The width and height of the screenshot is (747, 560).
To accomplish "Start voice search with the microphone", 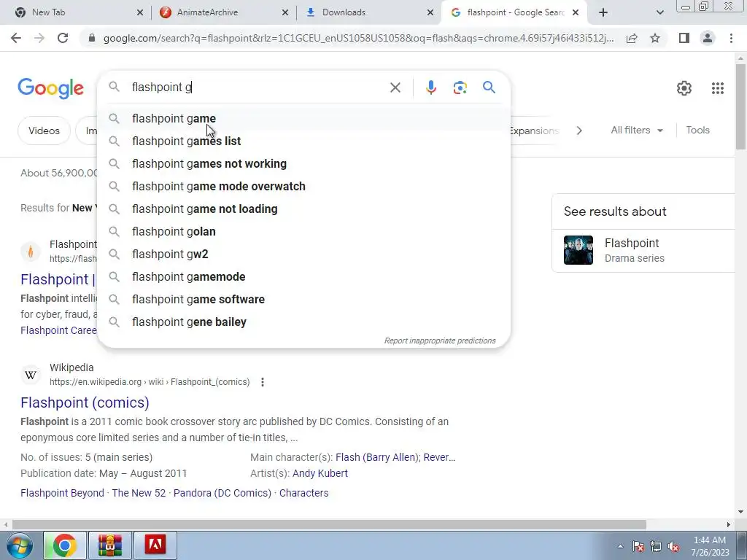I will pos(430,87).
